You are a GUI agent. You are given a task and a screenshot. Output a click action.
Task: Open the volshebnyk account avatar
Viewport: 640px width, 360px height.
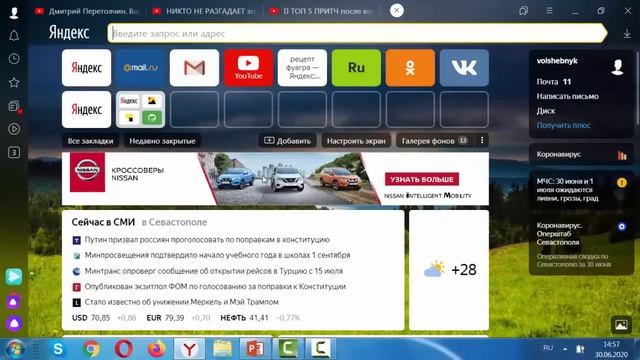click(x=618, y=67)
